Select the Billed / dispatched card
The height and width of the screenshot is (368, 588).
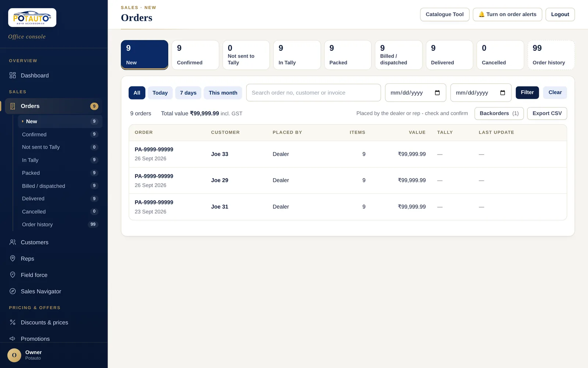coord(399,55)
